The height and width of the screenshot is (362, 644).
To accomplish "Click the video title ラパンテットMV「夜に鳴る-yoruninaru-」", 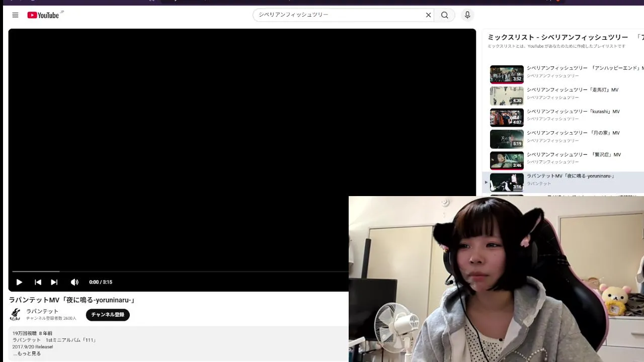I will pos(72,300).
